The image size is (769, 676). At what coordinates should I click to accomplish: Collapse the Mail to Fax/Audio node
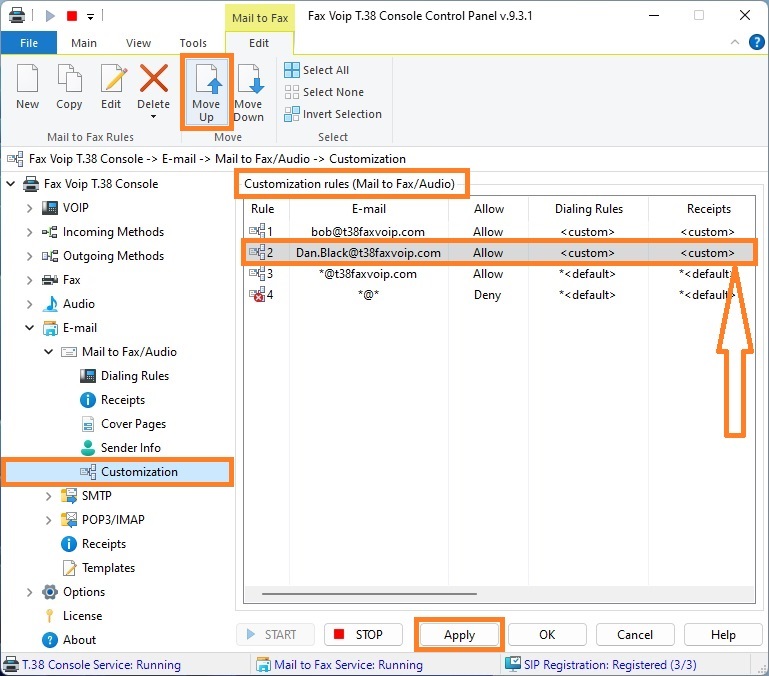[49, 352]
